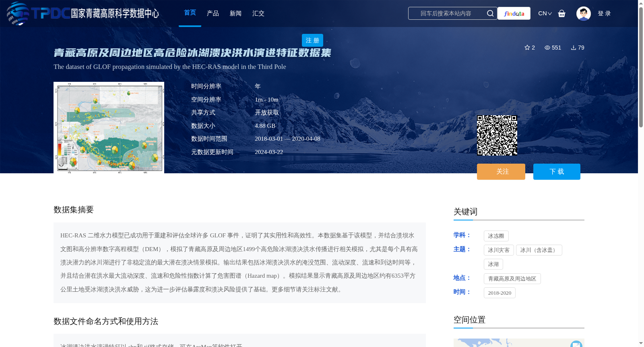Click the user avatar icon
Image resolution: width=644 pixels, height=347 pixels.
pos(584,13)
